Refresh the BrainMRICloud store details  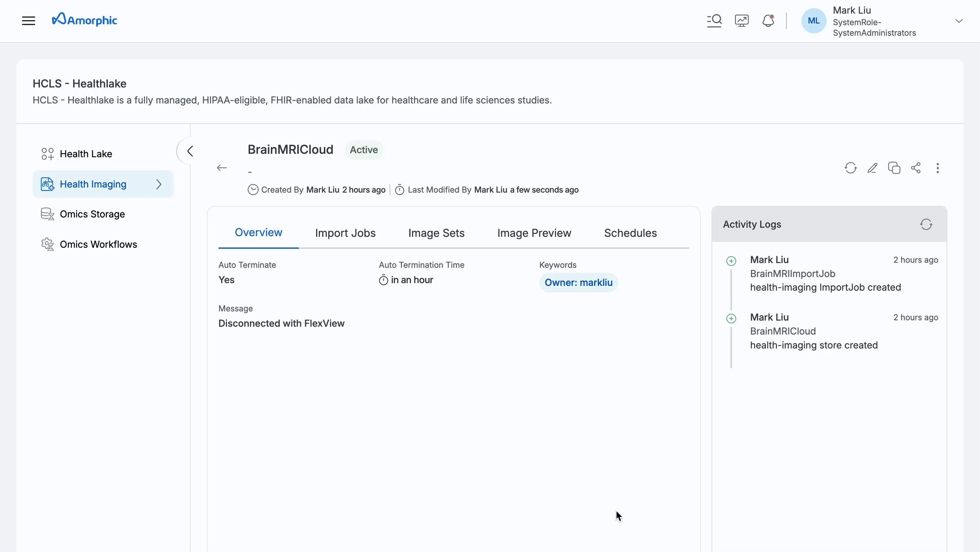[850, 168]
